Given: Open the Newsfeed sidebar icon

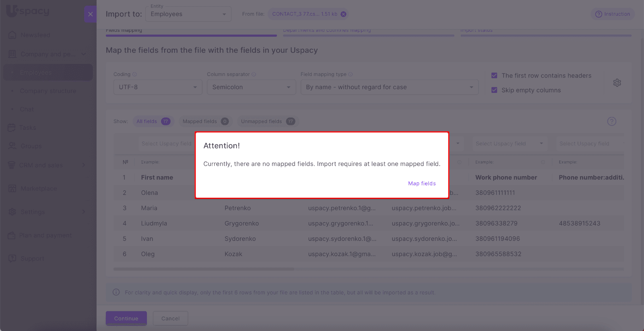Looking at the screenshot, I should coord(12,35).
